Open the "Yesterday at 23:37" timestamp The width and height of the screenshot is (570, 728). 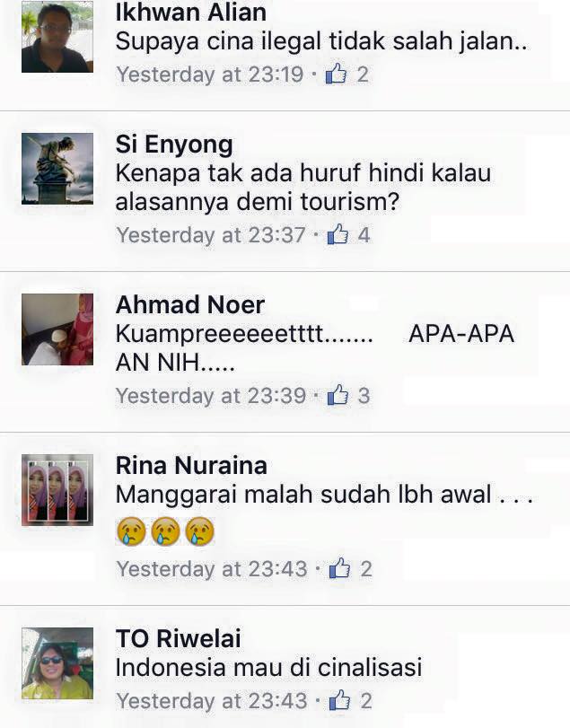(211, 235)
